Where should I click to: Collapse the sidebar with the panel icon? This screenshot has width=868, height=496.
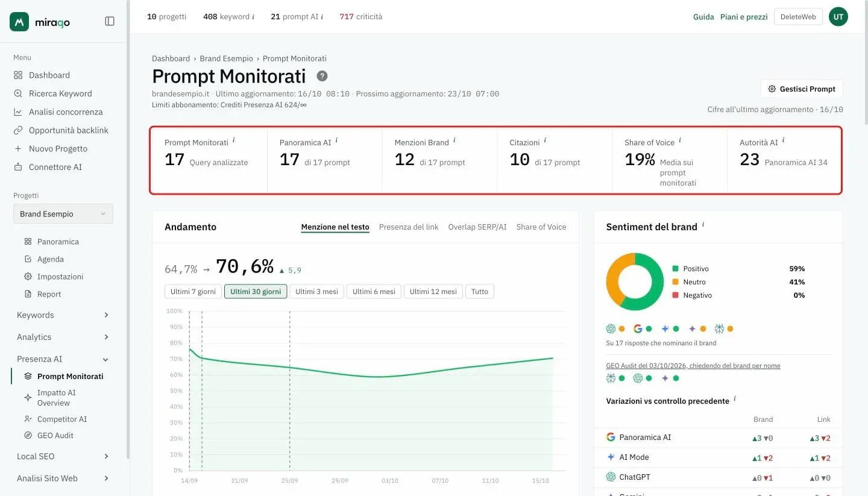coord(110,21)
